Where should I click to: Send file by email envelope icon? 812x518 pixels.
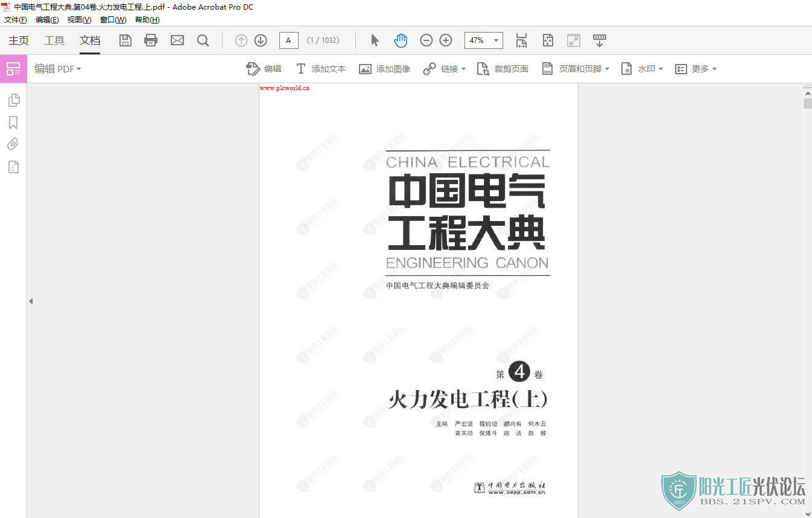point(177,40)
